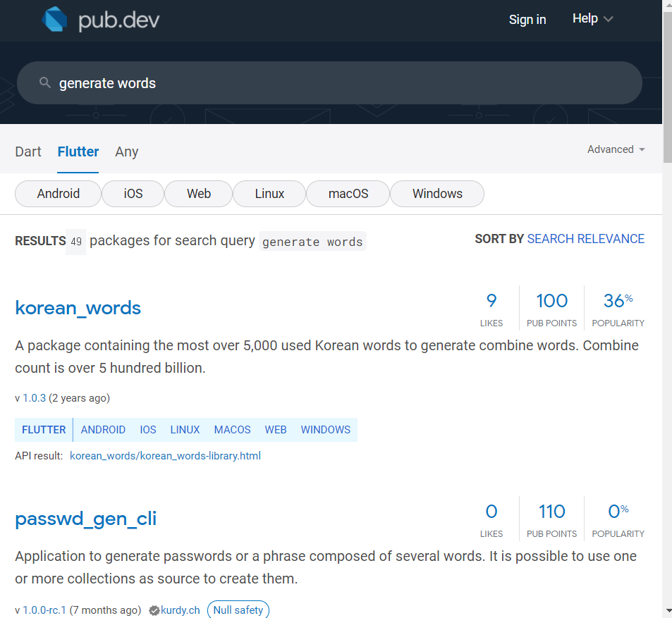
Task: Click the scrollbar down arrow
Action: pyautogui.click(x=667, y=611)
